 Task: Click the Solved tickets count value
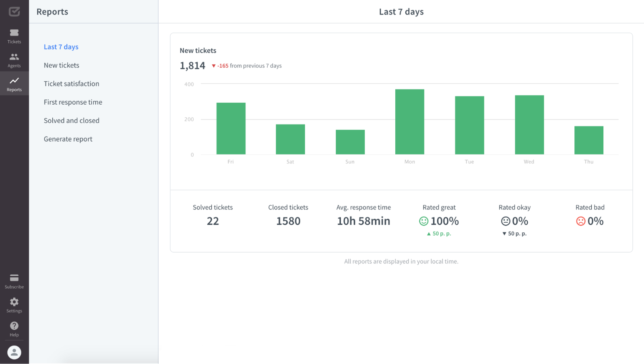click(213, 221)
